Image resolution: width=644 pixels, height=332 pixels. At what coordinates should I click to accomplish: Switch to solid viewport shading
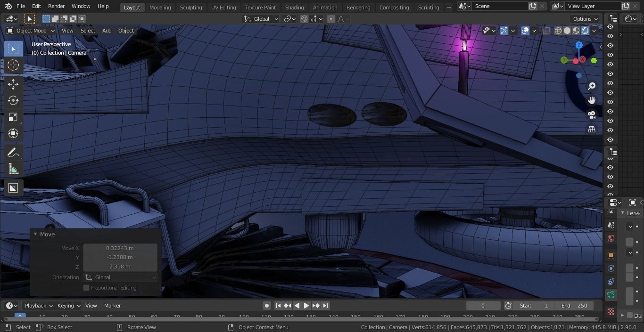point(567,31)
